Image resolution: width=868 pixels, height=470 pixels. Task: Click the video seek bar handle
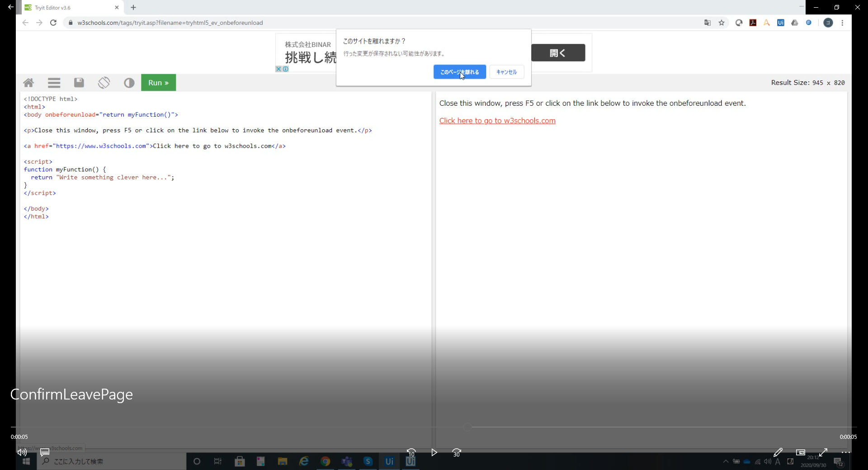point(467,427)
